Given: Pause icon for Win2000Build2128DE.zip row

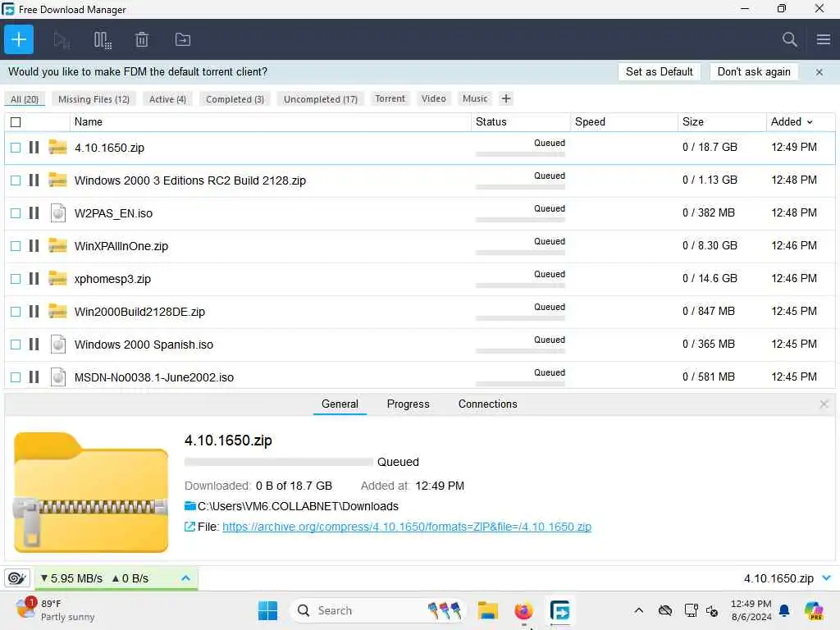Looking at the screenshot, I should click(x=34, y=311).
